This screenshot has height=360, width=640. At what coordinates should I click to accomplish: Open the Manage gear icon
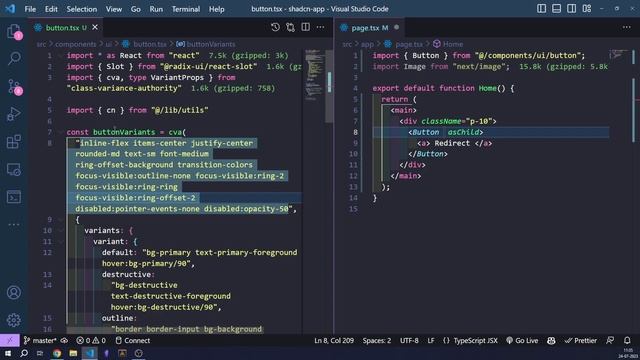[14, 320]
